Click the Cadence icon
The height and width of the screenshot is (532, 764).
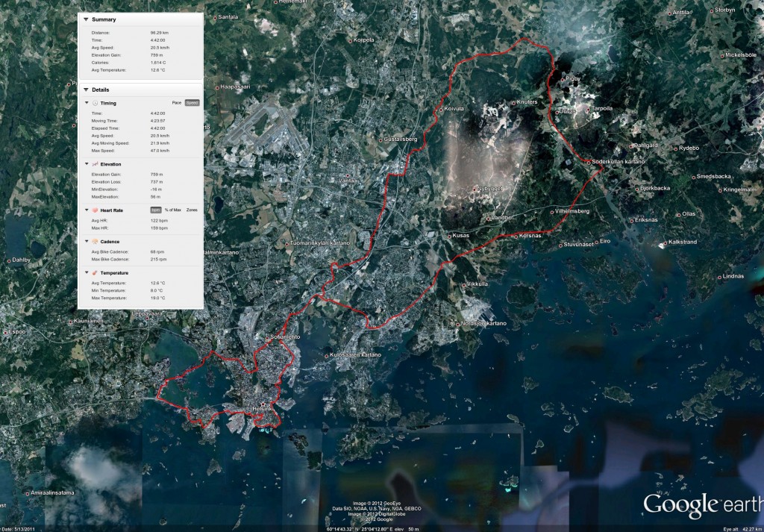pos(95,242)
